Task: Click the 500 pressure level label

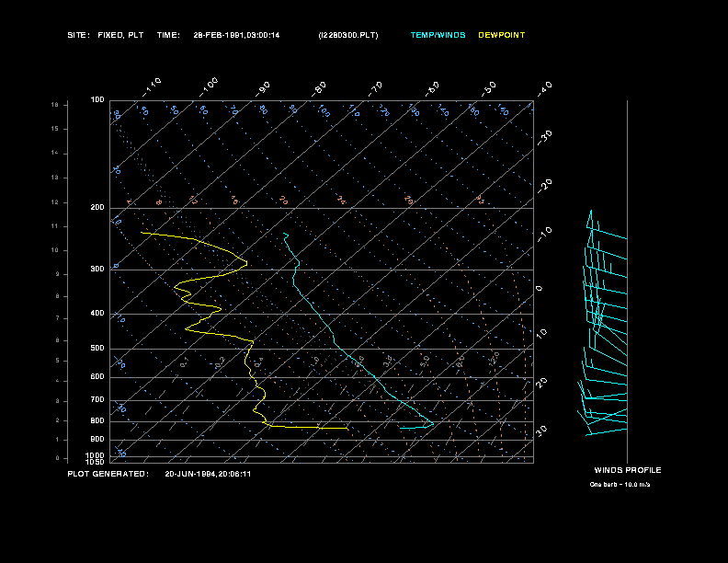Action: [97, 348]
